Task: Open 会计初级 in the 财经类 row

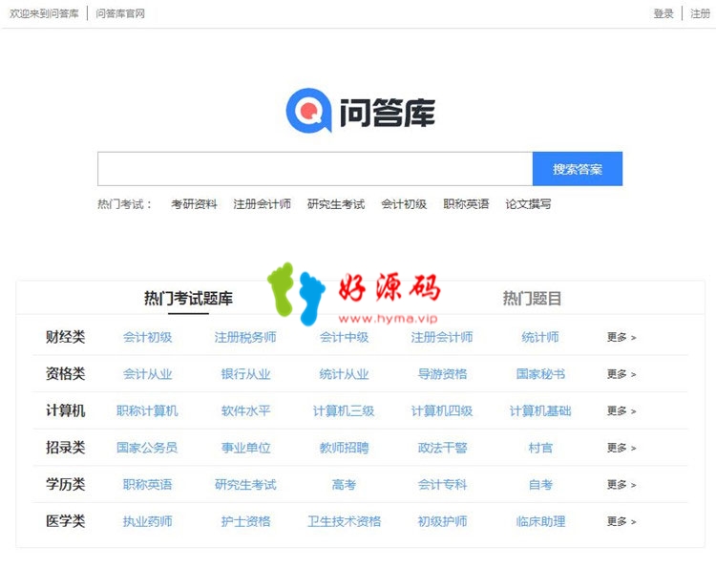Action: click(x=147, y=337)
